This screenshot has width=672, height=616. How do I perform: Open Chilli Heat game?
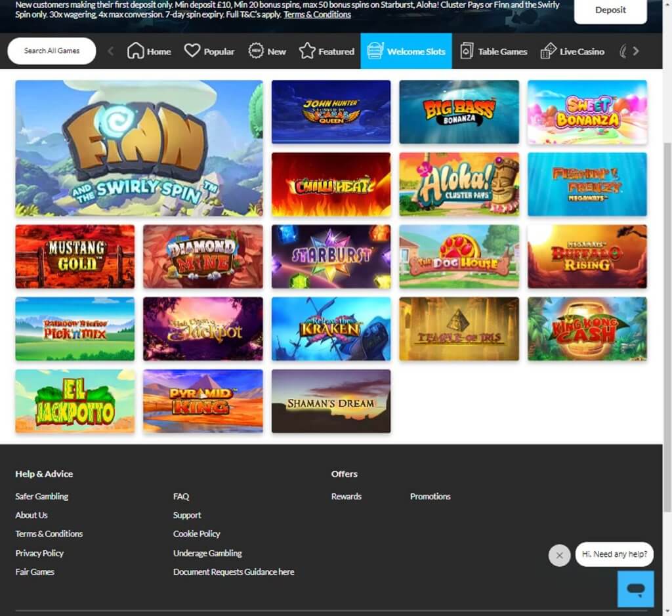331,184
